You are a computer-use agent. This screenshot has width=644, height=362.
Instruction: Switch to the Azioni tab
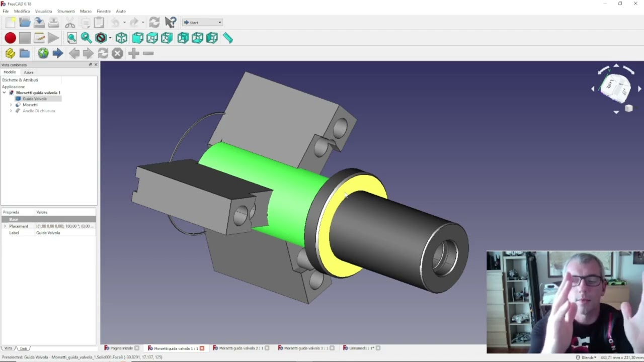click(29, 72)
